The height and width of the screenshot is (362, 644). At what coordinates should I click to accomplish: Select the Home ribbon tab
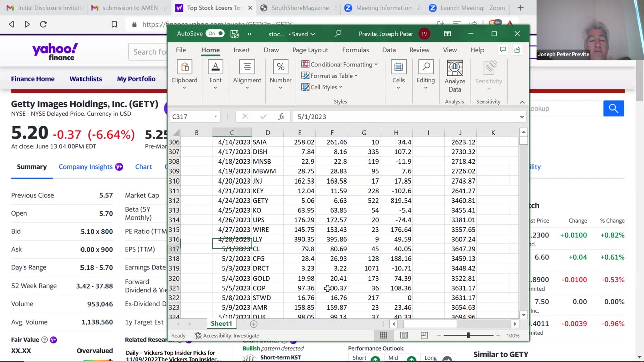[x=210, y=50]
